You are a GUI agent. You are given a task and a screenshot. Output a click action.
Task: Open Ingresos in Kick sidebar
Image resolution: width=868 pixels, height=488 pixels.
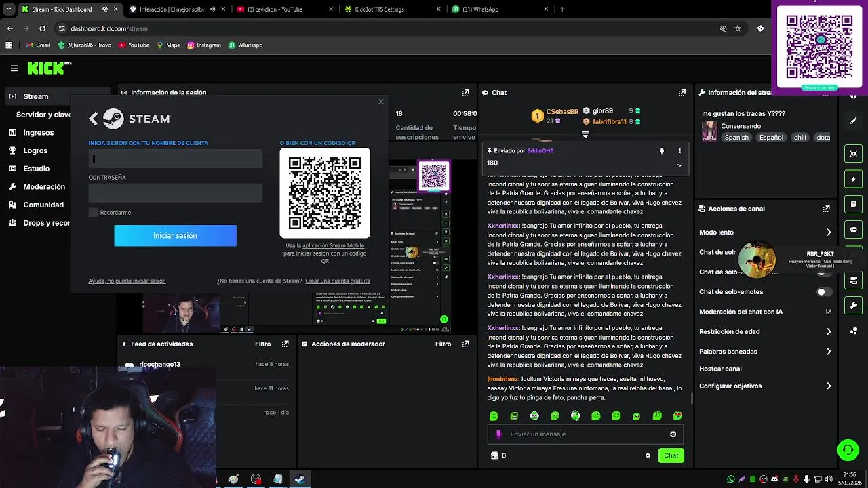38,133
